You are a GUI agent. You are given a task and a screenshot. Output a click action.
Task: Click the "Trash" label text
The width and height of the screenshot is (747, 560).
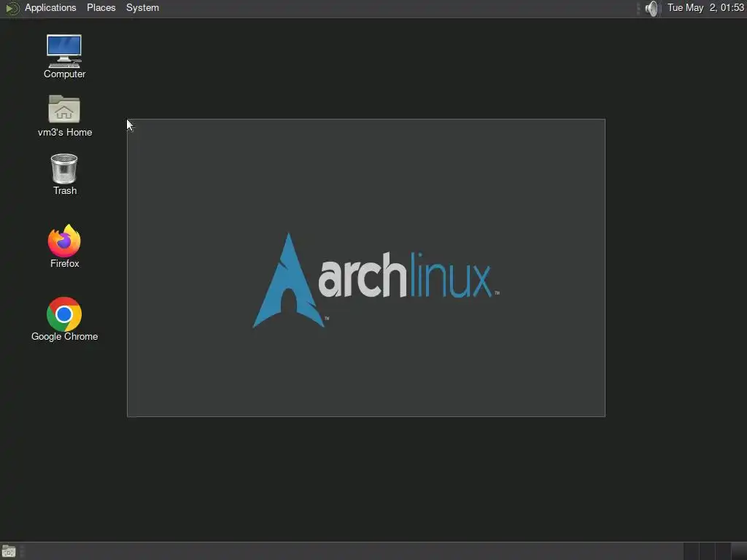click(65, 191)
